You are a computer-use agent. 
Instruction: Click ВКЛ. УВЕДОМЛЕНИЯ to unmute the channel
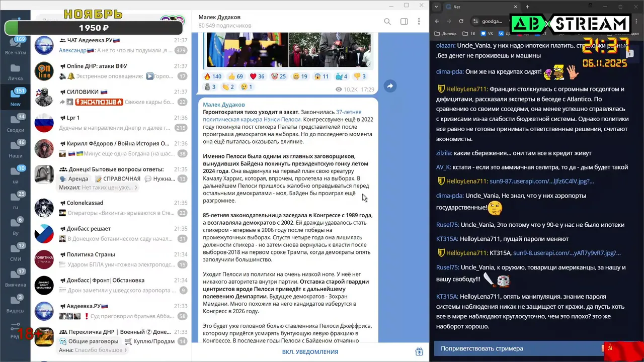[310, 352]
